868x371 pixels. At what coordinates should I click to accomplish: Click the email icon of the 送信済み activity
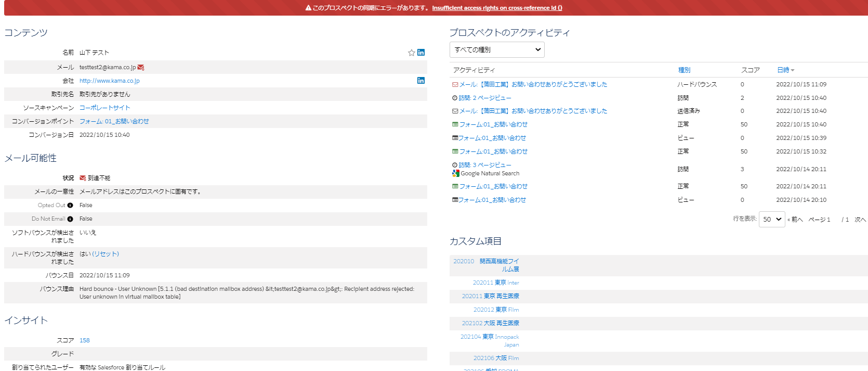[455, 111]
